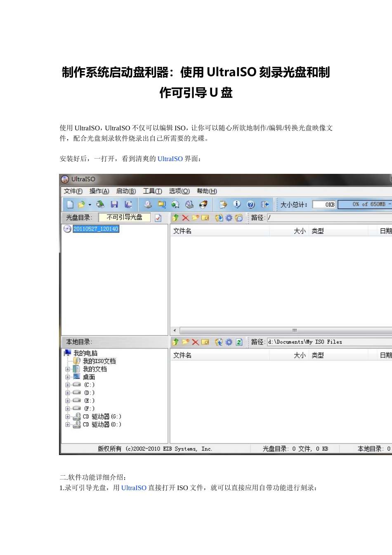The height and width of the screenshot is (555, 392).
Task: Click Up arrow in image pane toolbar
Action: [x=175, y=218]
